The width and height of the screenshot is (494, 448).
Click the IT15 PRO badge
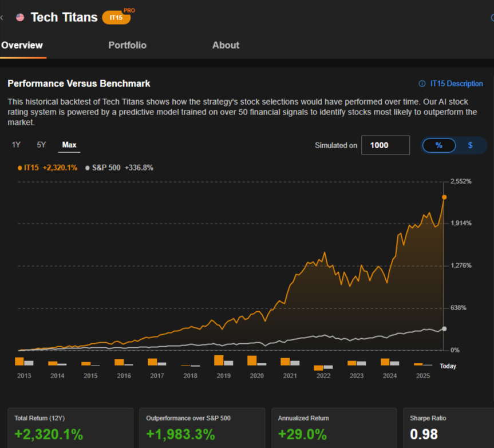pos(116,18)
